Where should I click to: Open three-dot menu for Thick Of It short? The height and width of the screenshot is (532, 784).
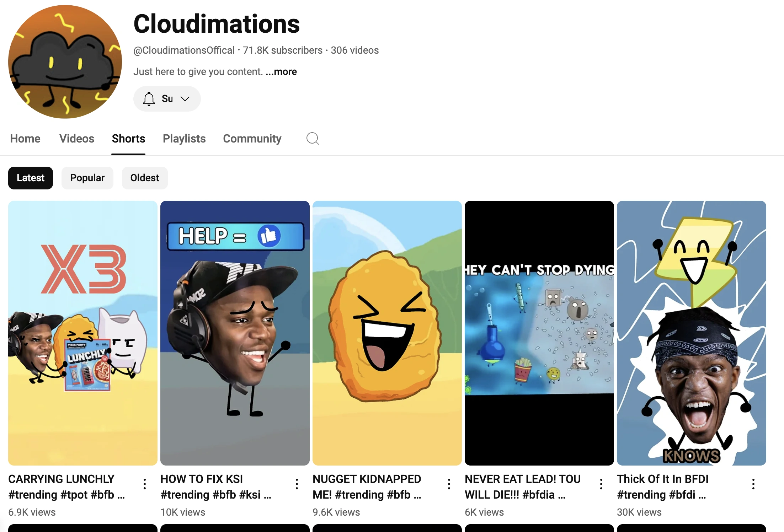click(753, 484)
